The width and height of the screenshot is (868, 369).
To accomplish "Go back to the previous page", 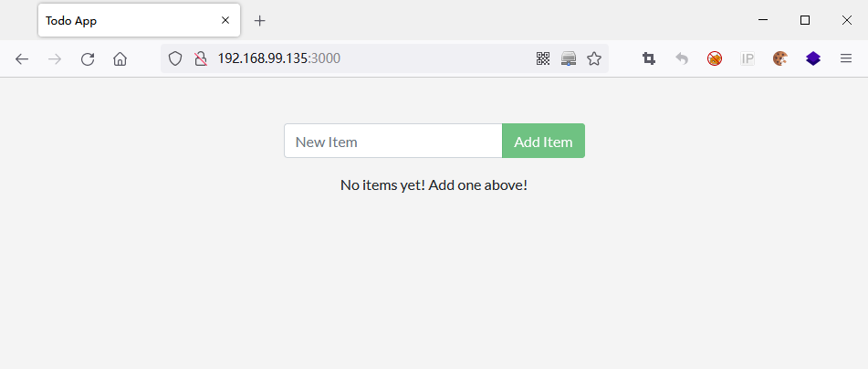I will tap(22, 59).
